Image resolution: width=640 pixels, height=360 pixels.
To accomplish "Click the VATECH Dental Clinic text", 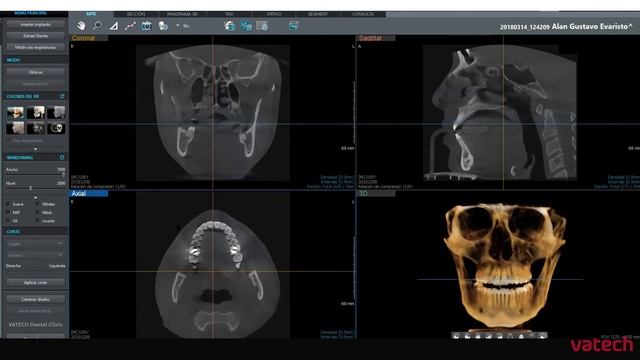I will tap(36, 324).
